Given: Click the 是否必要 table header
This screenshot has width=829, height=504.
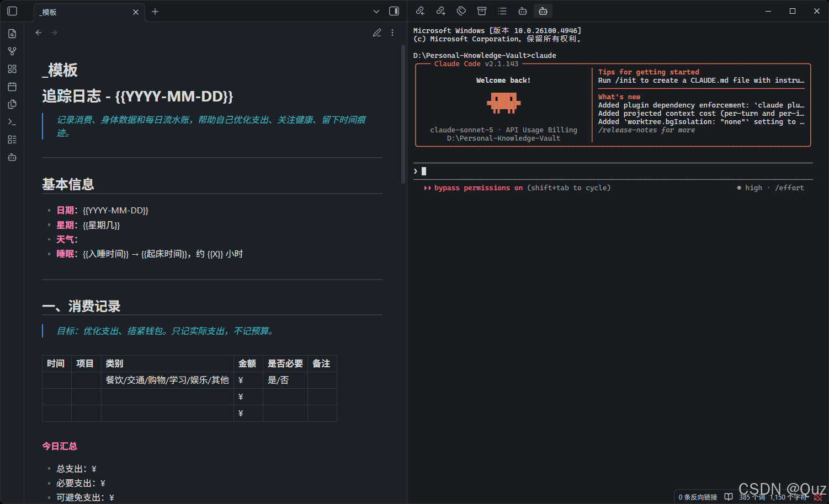Looking at the screenshot, I should tap(285, 363).
